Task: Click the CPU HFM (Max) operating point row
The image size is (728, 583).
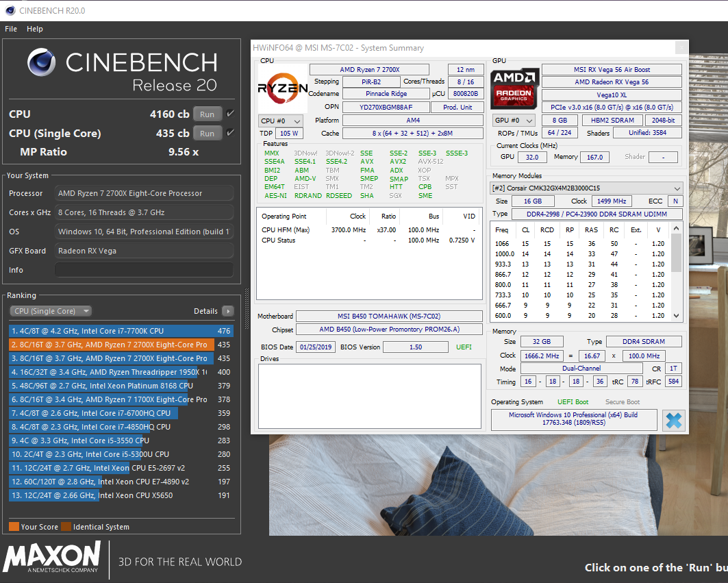Action: (369, 230)
